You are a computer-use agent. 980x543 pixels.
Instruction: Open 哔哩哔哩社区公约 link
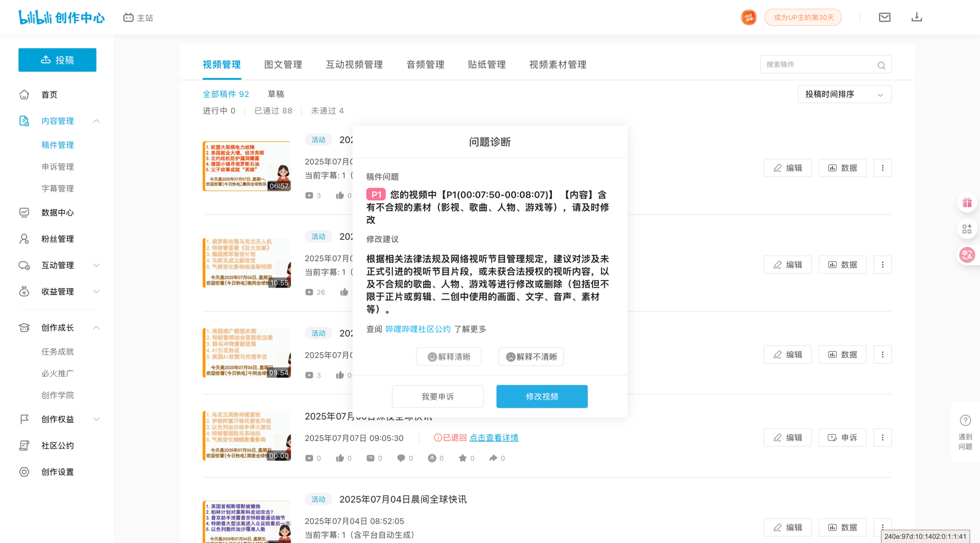pos(418,329)
